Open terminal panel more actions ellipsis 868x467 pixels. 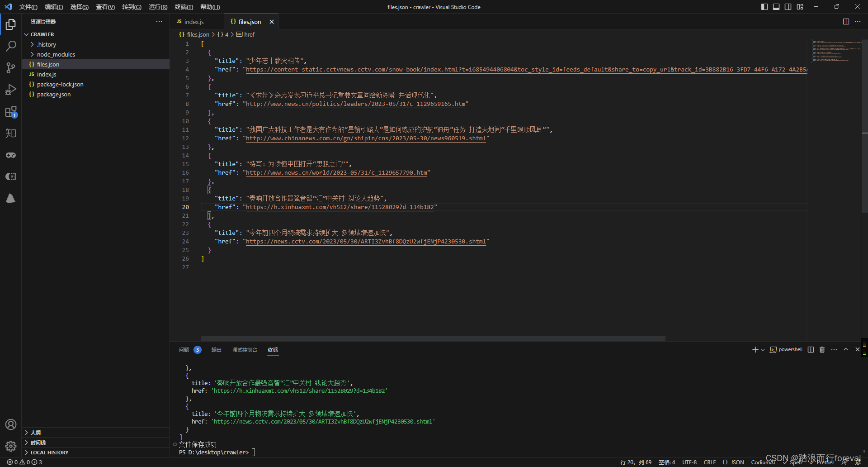(x=834, y=350)
